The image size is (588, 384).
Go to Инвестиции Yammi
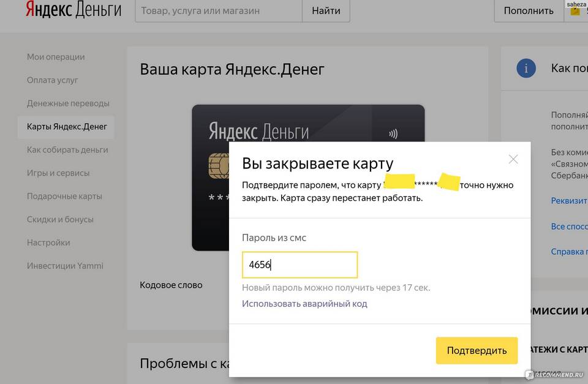[65, 266]
